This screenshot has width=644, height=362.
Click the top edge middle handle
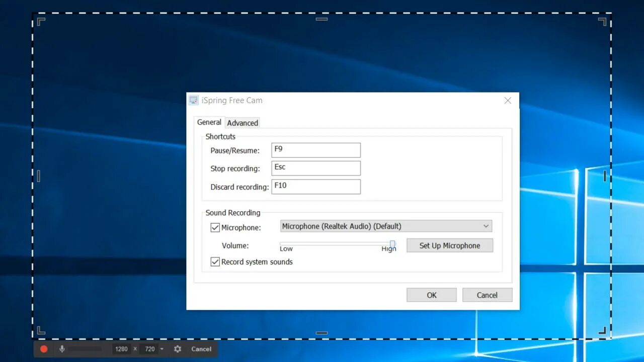click(321, 19)
